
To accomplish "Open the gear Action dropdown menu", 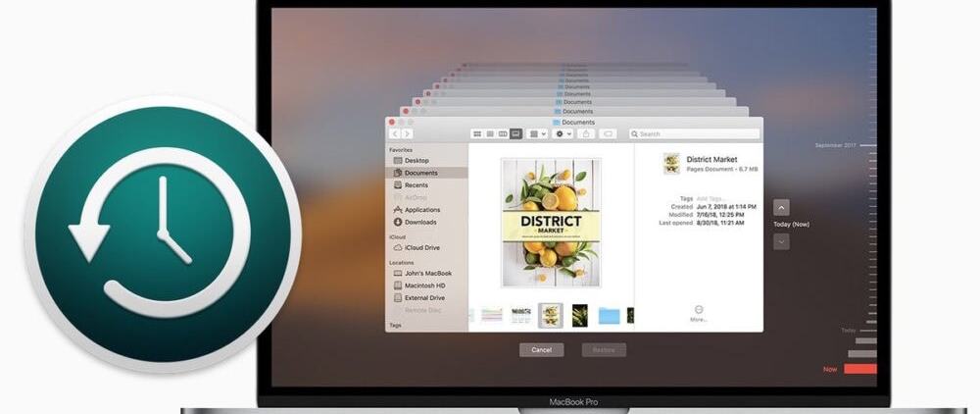I will pyautogui.click(x=563, y=133).
